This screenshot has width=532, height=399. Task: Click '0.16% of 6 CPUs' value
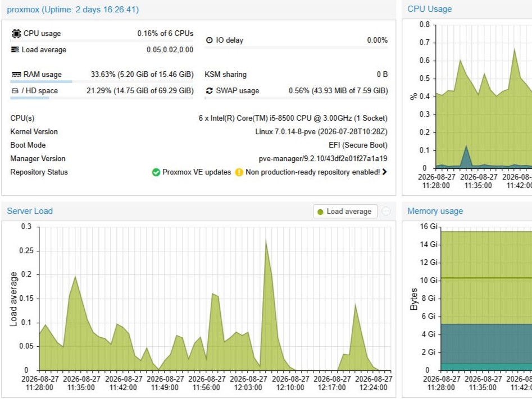(165, 34)
